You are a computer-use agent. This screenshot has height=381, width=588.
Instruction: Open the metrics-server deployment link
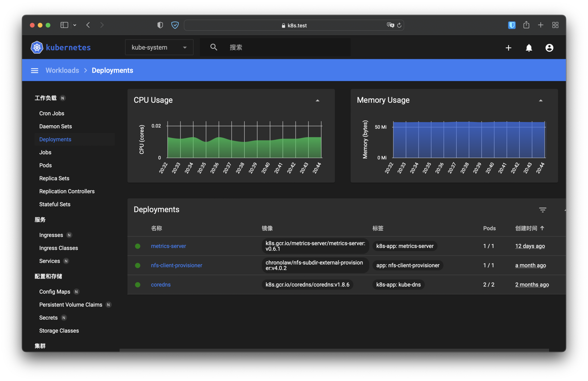pyautogui.click(x=168, y=246)
